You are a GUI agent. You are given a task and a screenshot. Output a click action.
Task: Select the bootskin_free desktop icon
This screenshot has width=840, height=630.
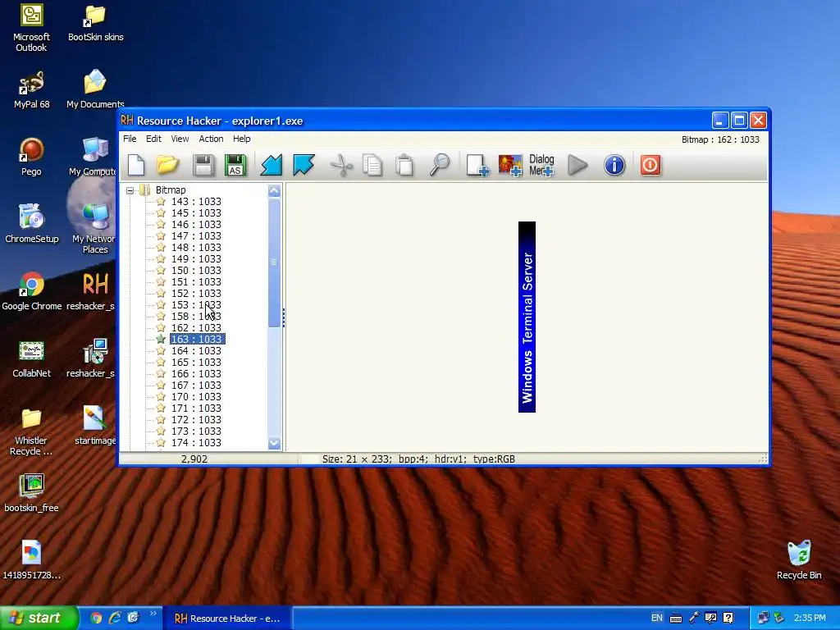32,493
